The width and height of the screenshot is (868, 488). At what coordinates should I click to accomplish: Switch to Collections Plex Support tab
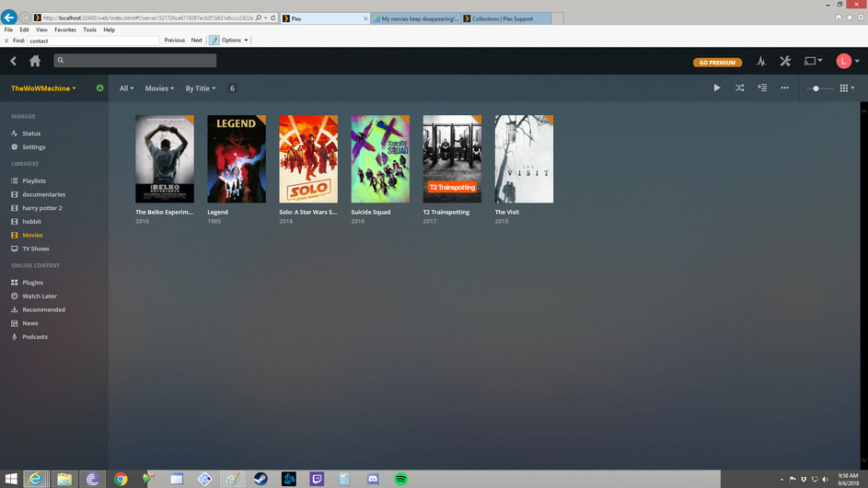pos(506,18)
